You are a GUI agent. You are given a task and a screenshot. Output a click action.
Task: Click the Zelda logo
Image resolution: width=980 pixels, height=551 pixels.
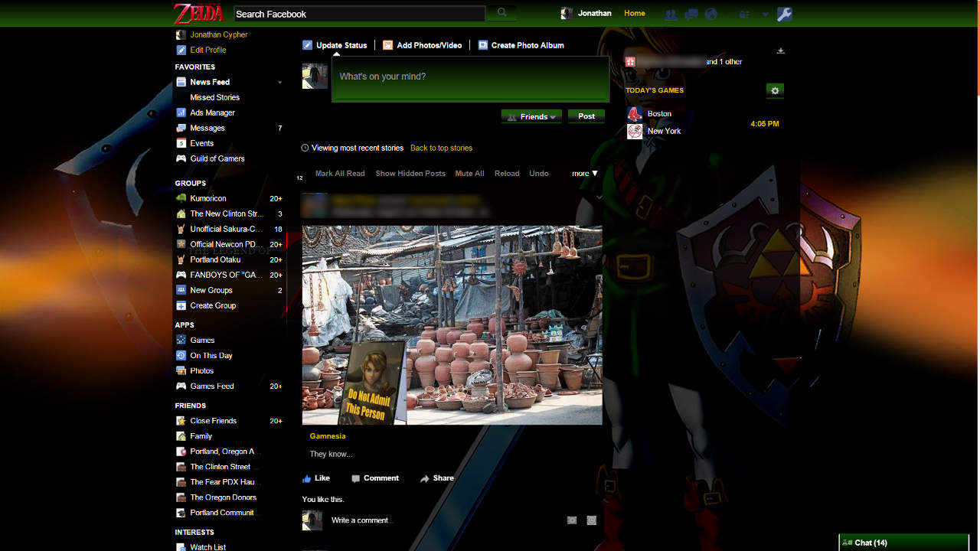pyautogui.click(x=198, y=13)
